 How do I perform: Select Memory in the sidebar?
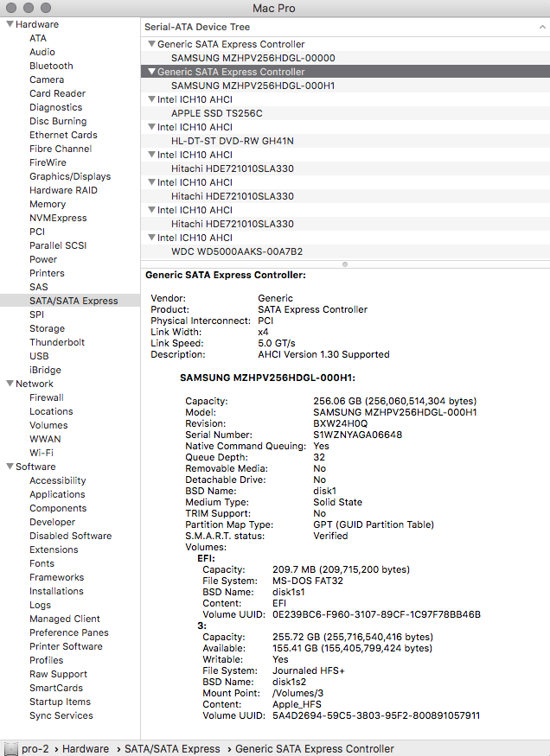pos(48,204)
